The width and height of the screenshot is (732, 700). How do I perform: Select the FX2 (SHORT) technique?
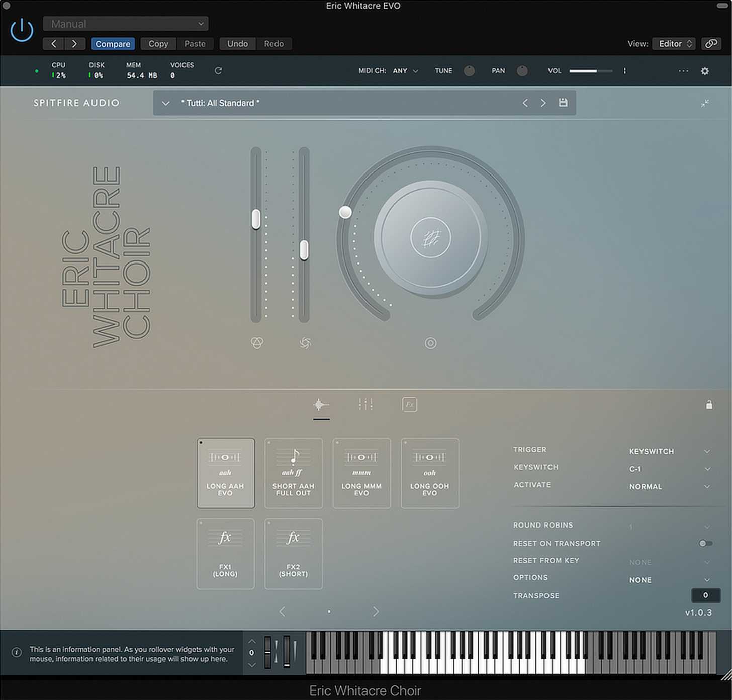pyautogui.click(x=294, y=554)
